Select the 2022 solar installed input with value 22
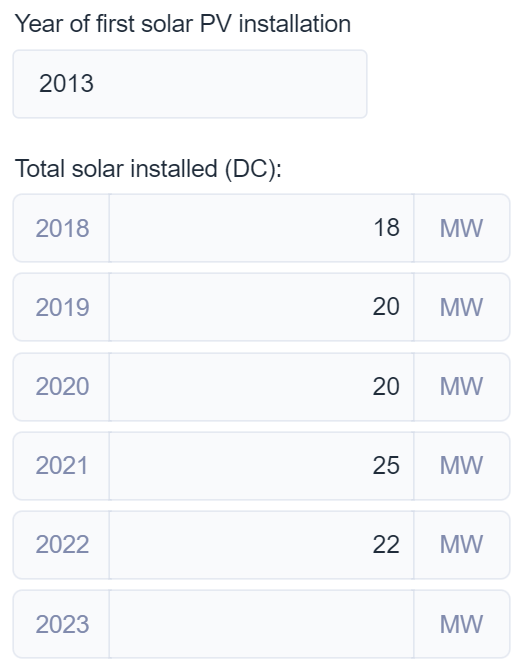The image size is (522, 669). click(x=261, y=545)
